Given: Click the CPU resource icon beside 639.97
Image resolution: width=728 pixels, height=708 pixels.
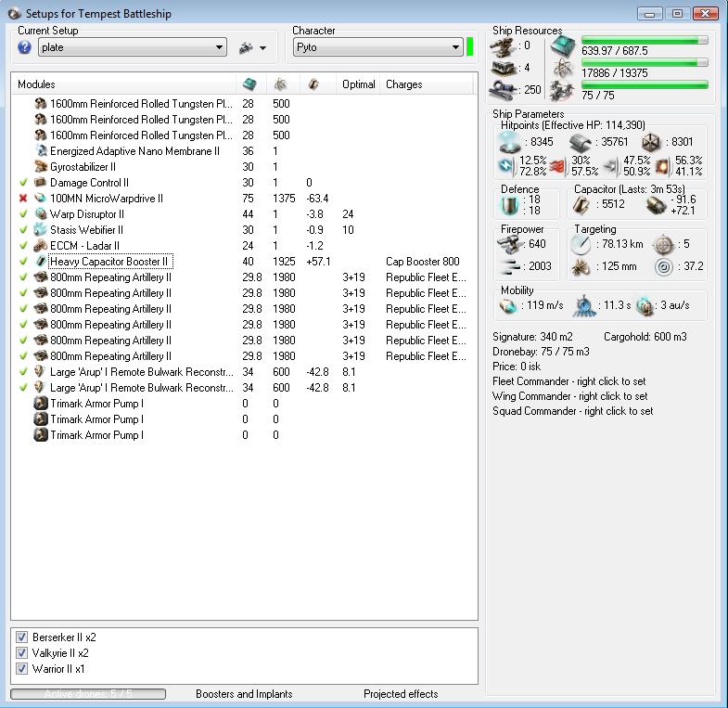Looking at the screenshot, I should pyautogui.click(x=563, y=46).
